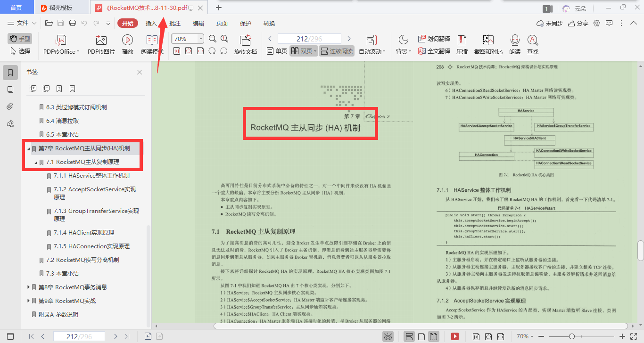Viewport: 644px width, 343px height.
Task: Collapse the 7.1 RocketMQ主从复制原理 bookmark
Action: point(36,162)
